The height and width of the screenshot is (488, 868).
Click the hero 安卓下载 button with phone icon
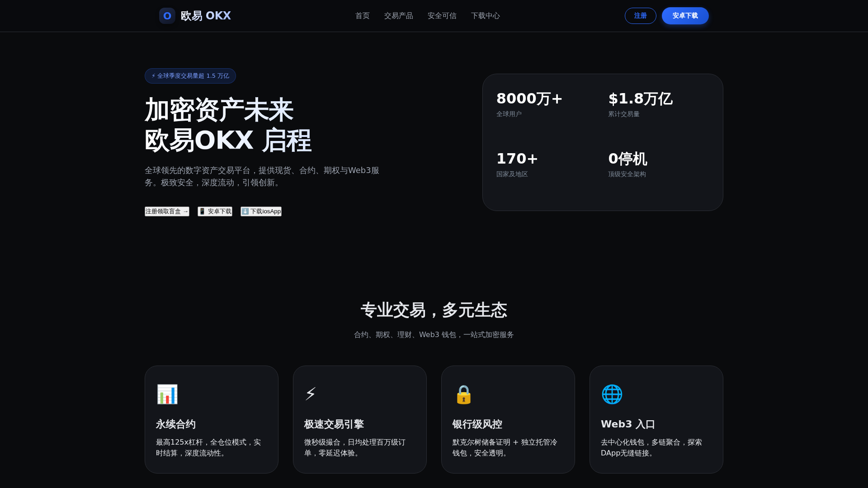[x=215, y=211]
